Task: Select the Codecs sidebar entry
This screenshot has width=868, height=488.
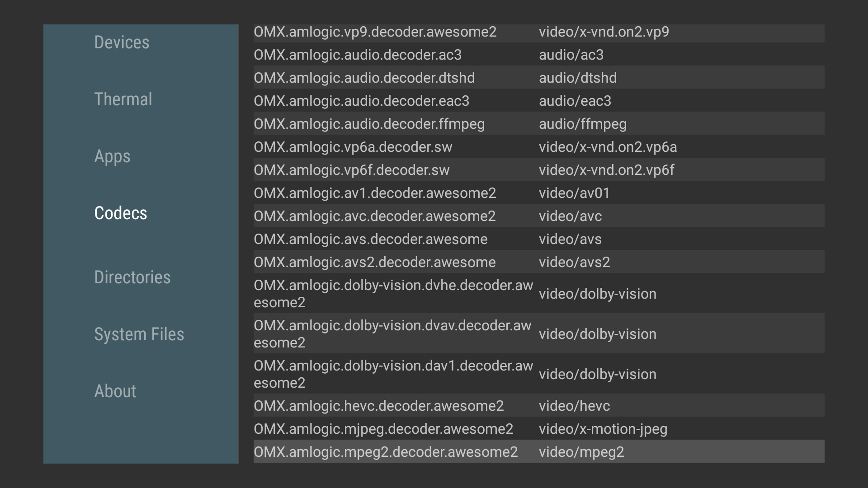Action: click(x=121, y=213)
